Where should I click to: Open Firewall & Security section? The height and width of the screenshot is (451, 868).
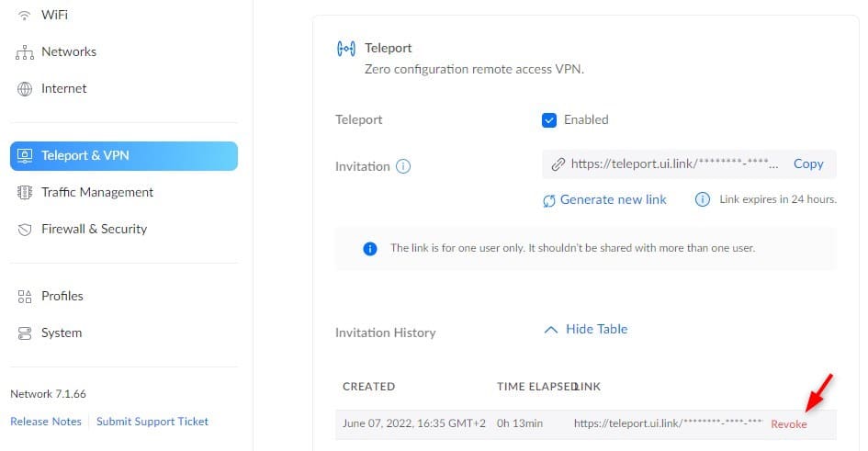94,229
